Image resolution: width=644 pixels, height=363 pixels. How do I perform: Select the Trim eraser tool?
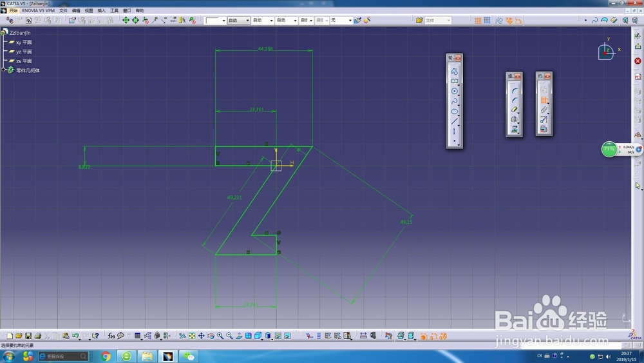pyautogui.click(x=514, y=110)
